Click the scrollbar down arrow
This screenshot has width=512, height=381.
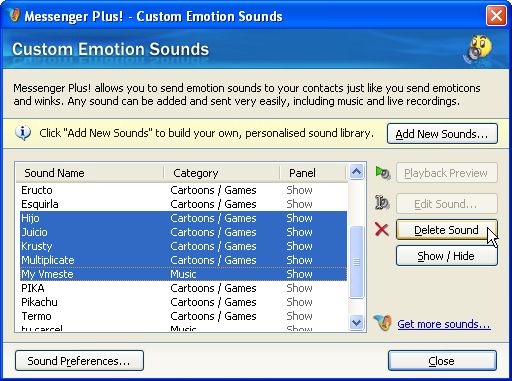(x=356, y=322)
